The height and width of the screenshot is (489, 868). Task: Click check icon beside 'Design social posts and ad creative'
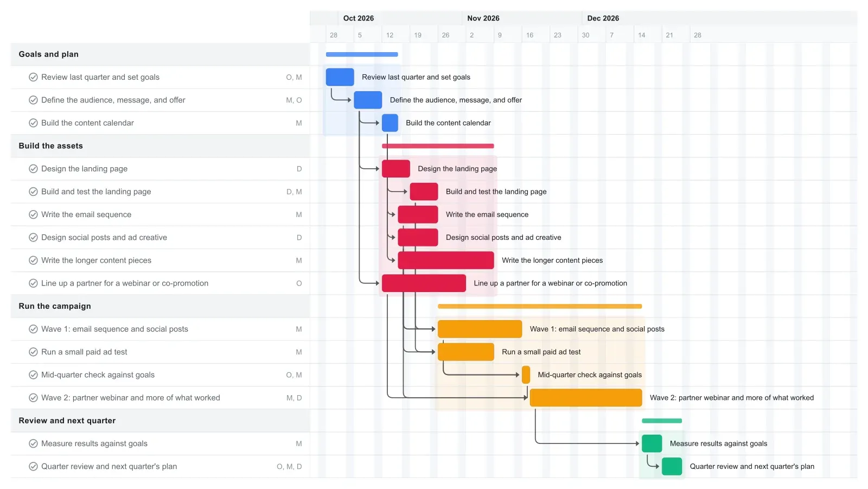33,238
